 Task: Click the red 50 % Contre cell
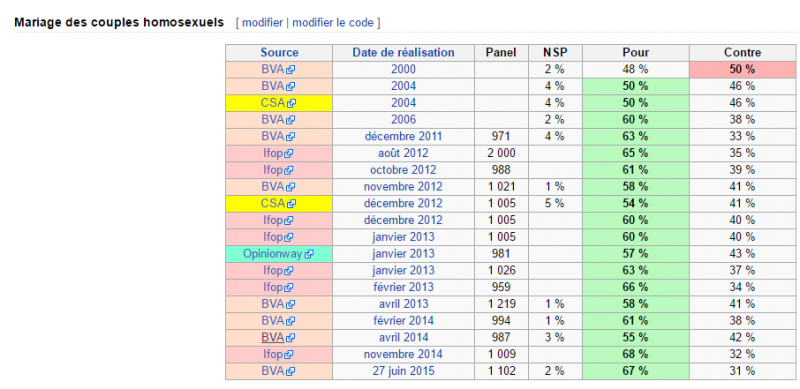[742, 69]
